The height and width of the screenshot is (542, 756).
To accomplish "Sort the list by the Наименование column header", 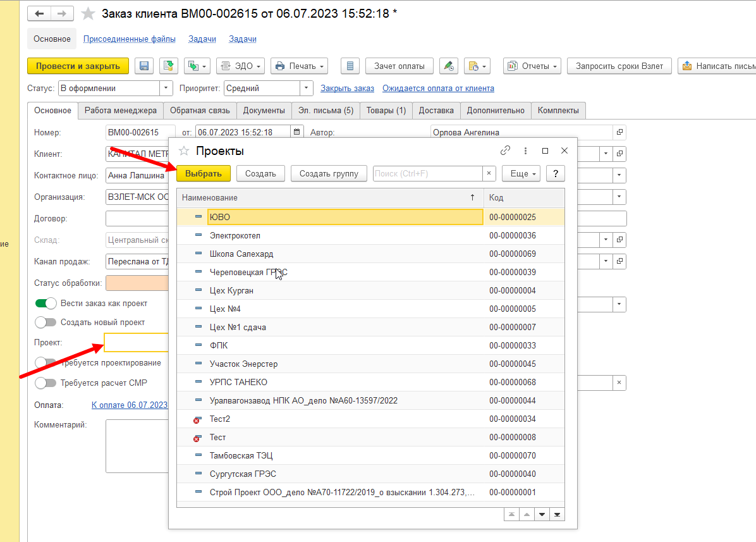I will 330,198.
